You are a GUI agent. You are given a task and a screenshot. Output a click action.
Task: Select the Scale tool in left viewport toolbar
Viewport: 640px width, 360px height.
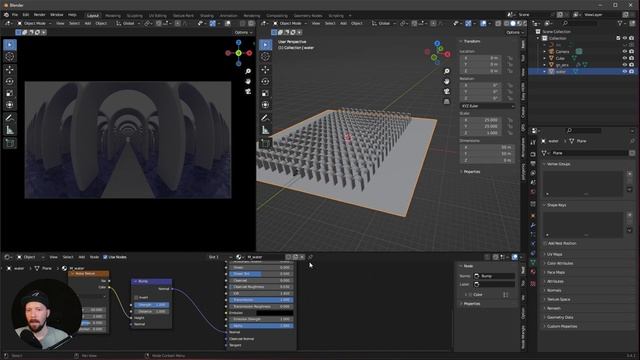10,93
